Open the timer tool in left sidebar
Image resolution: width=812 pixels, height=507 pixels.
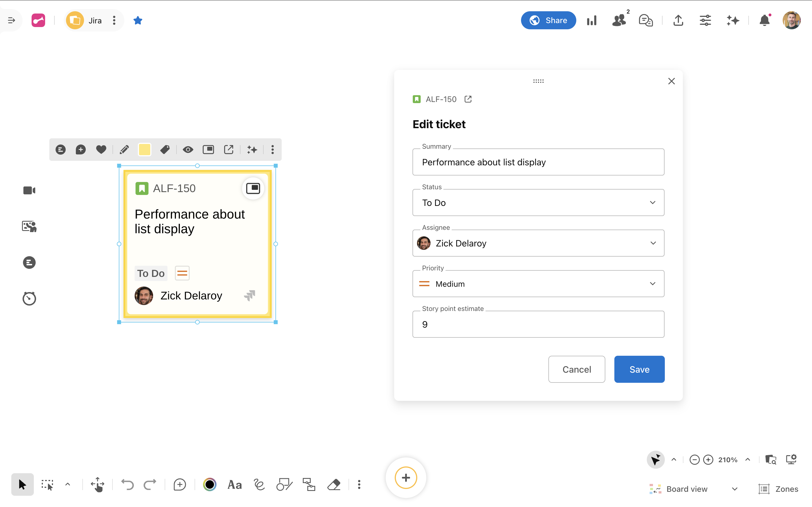coord(29,298)
